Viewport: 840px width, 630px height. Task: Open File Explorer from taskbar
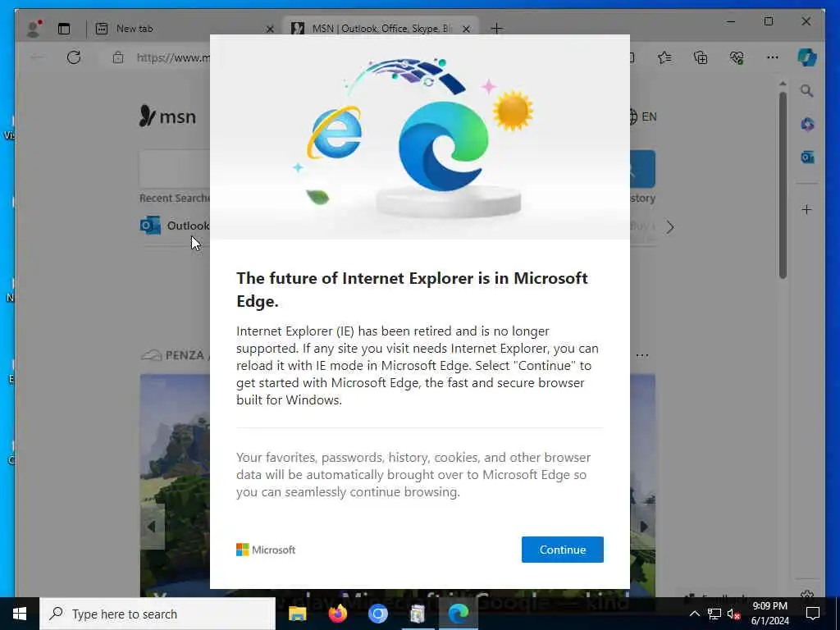point(297,614)
